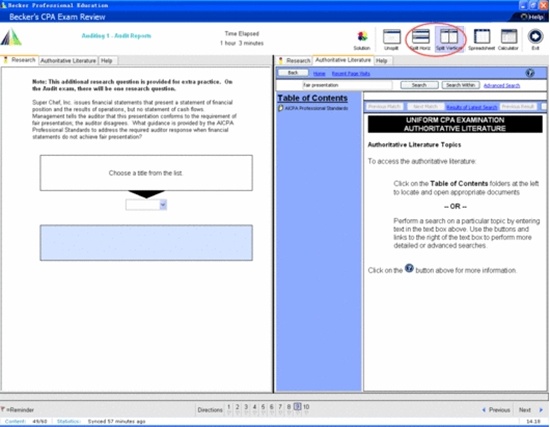Open the Advanced Search link
This screenshot has width=550, height=427.
click(x=502, y=85)
